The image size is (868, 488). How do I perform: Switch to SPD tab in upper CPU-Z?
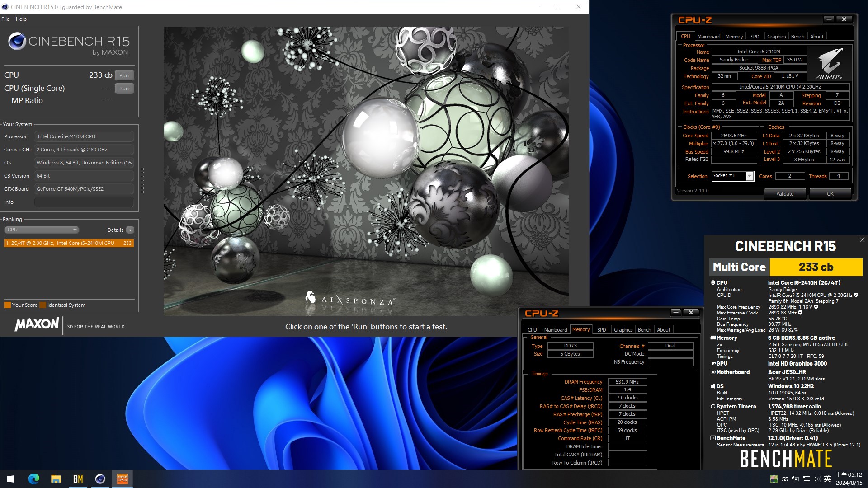pyautogui.click(x=755, y=37)
